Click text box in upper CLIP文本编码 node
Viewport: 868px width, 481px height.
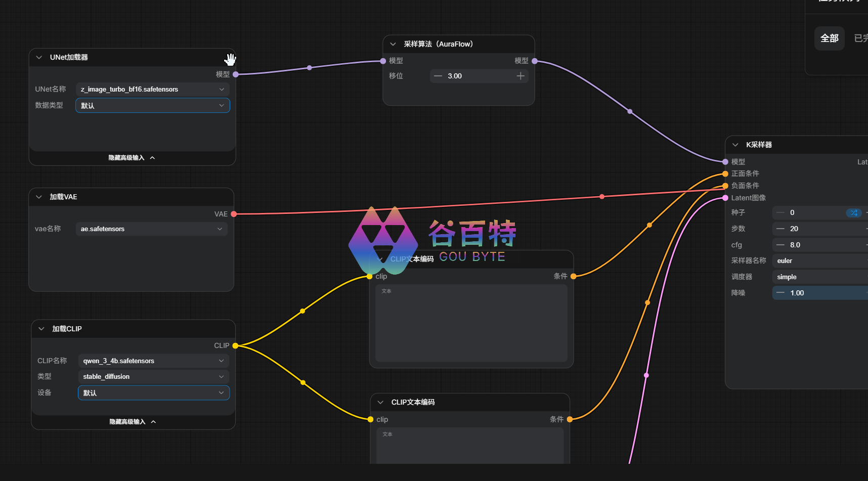pos(471,323)
